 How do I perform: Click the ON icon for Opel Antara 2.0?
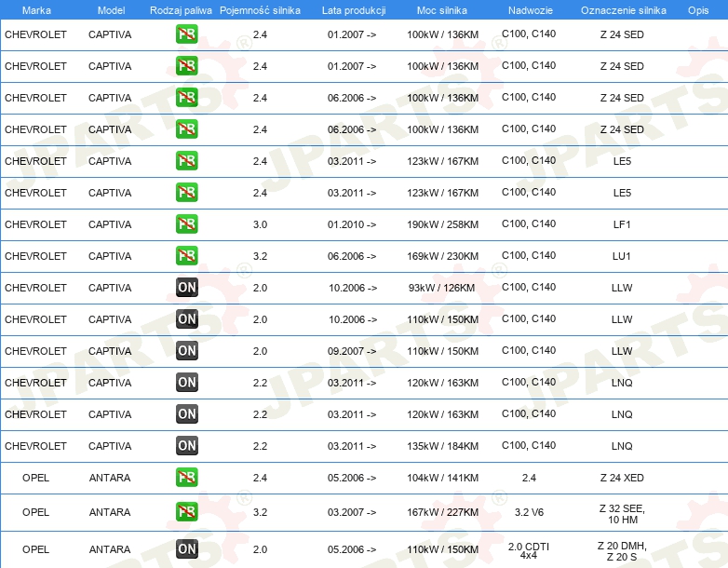click(x=187, y=549)
